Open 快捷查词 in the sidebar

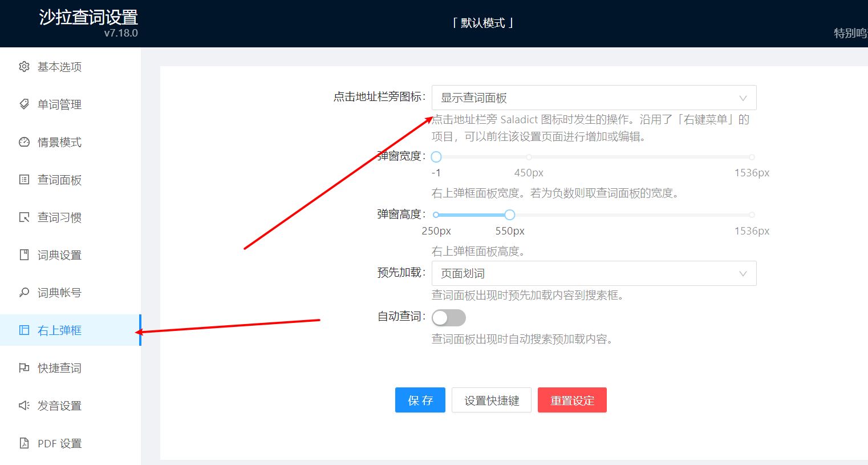click(x=70, y=368)
